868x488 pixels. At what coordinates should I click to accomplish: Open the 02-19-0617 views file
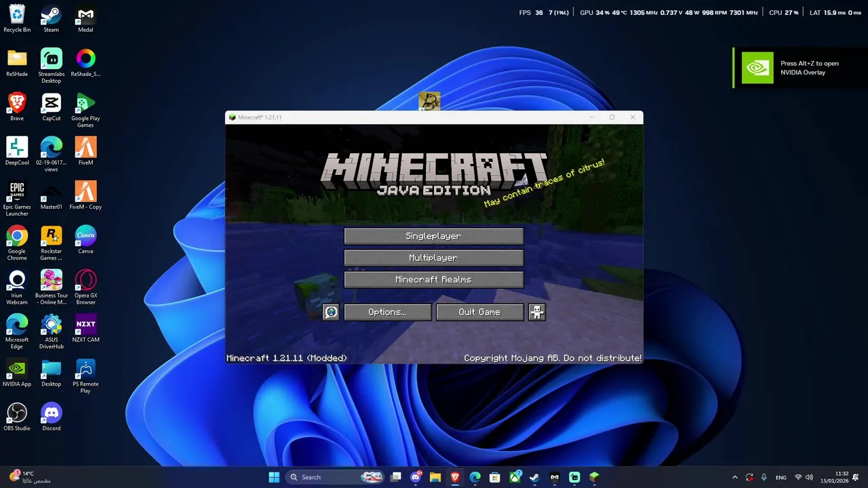[51, 155]
